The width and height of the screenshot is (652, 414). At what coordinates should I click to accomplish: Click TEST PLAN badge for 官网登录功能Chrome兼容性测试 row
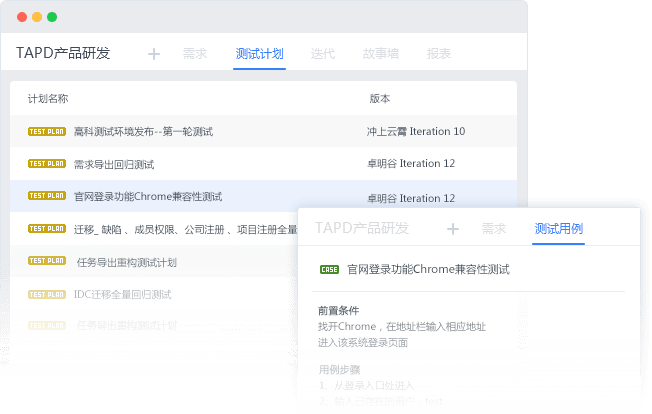47,196
